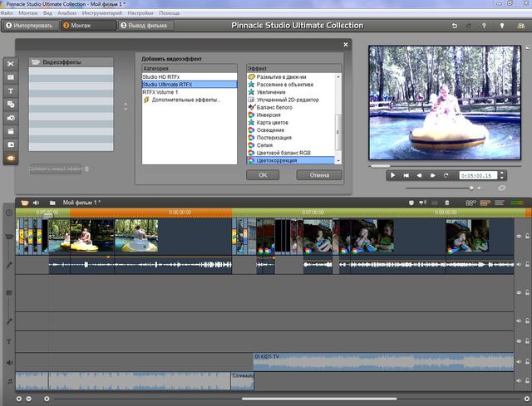Image resolution: width=532 pixels, height=406 pixels.
Task: Increase timecode with up stepper arrow
Action: pos(502,174)
